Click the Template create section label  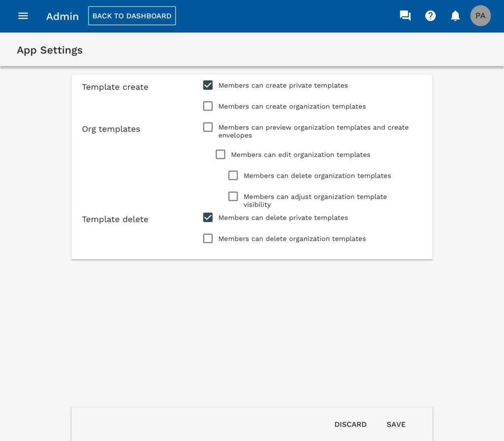tap(115, 87)
